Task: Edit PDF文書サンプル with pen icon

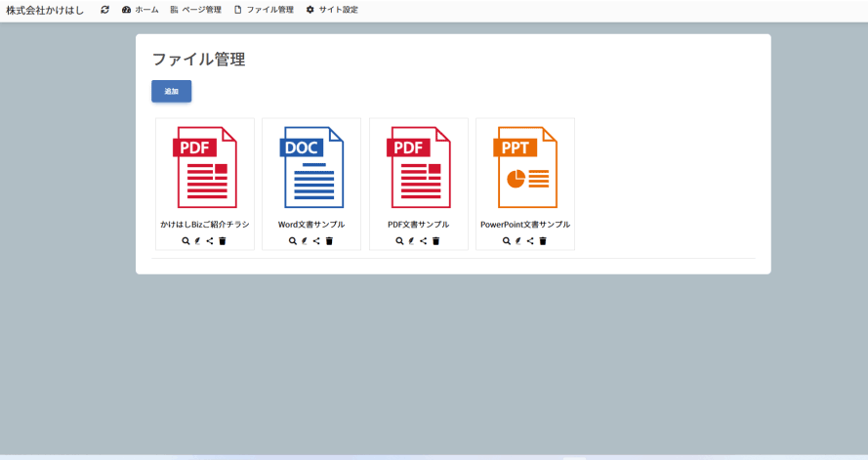Action: click(411, 241)
